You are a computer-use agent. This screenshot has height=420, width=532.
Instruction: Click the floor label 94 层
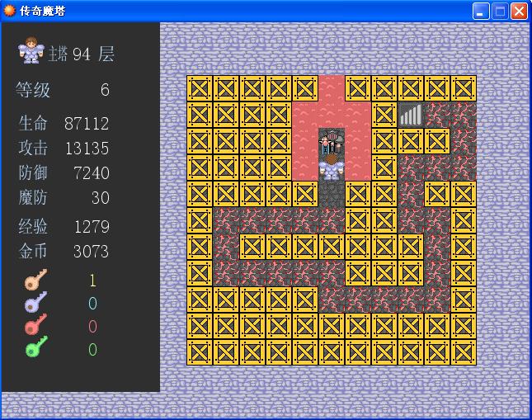pos(93,54)
